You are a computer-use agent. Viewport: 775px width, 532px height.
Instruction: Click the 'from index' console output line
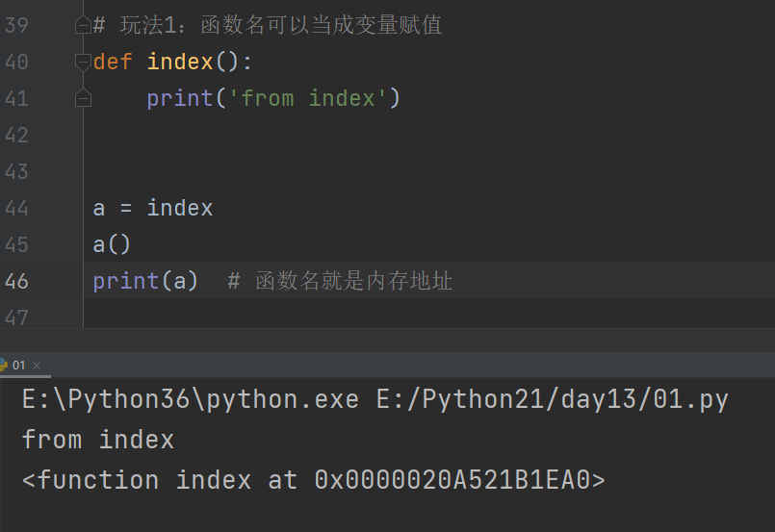point(97,440)
